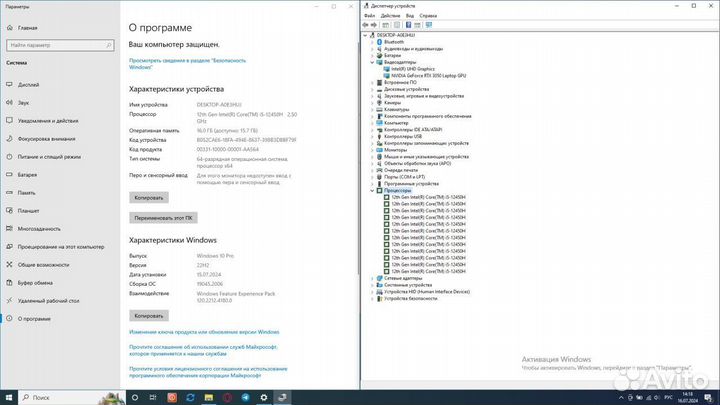Open Фокусировка внимания settings
720x405 pixels.
pyautogui.click(x=46, y=139)
